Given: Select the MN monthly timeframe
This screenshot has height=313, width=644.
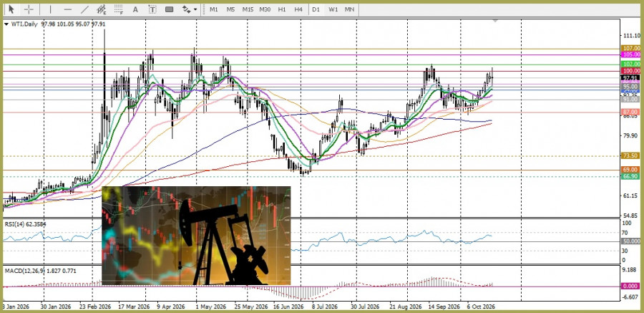Looking at the screenshot, I should pyautogui.click(x=349, y=9).
